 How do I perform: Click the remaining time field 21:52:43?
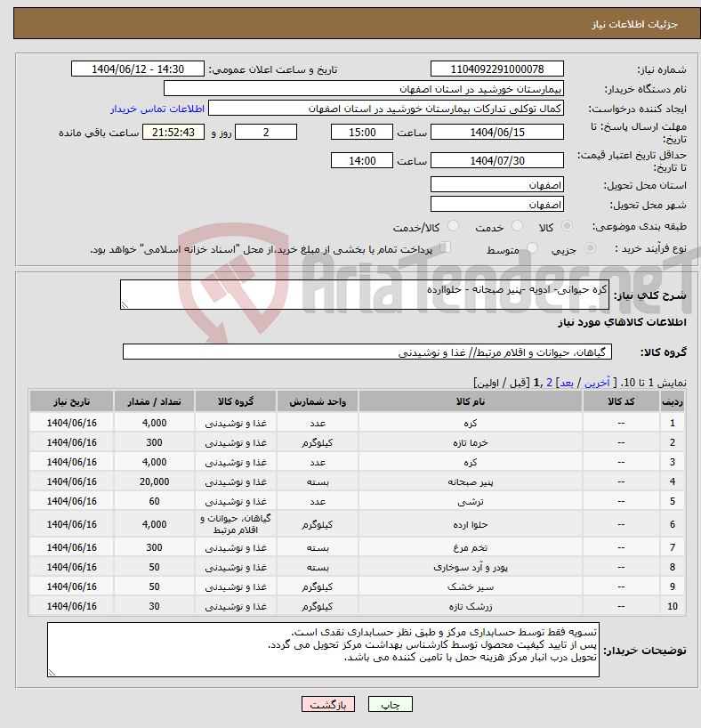[173, 133]
